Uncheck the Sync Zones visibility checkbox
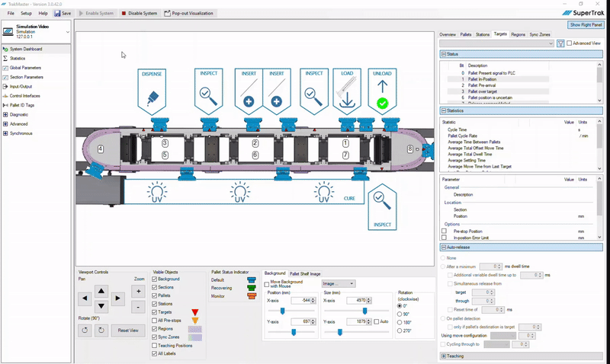610x364 pixels. [156, 337]
